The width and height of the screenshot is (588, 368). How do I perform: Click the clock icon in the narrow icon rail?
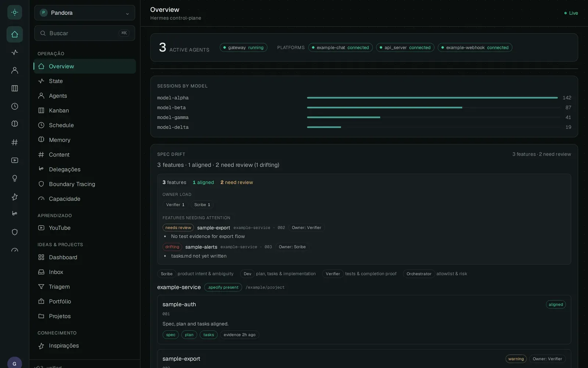point(15,106)
